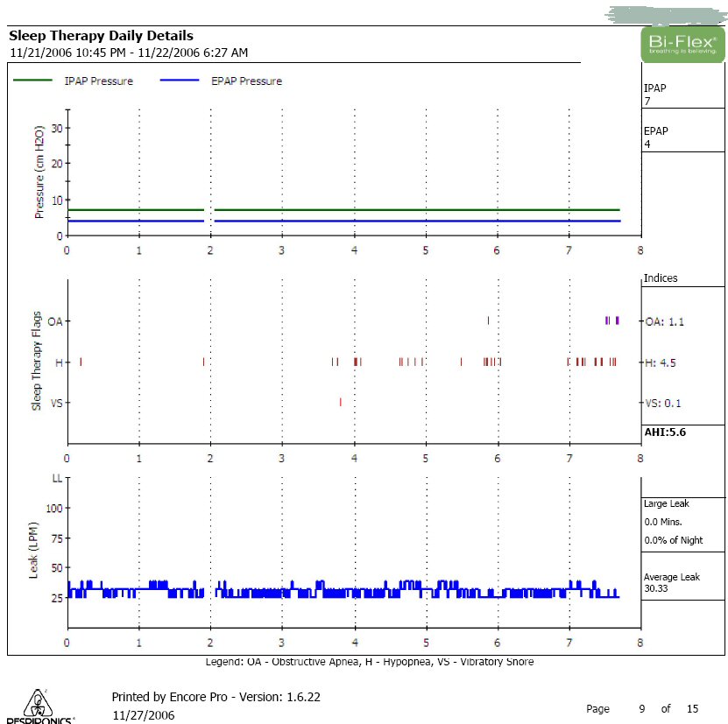Click the Indices panel header

click(661, 278)
